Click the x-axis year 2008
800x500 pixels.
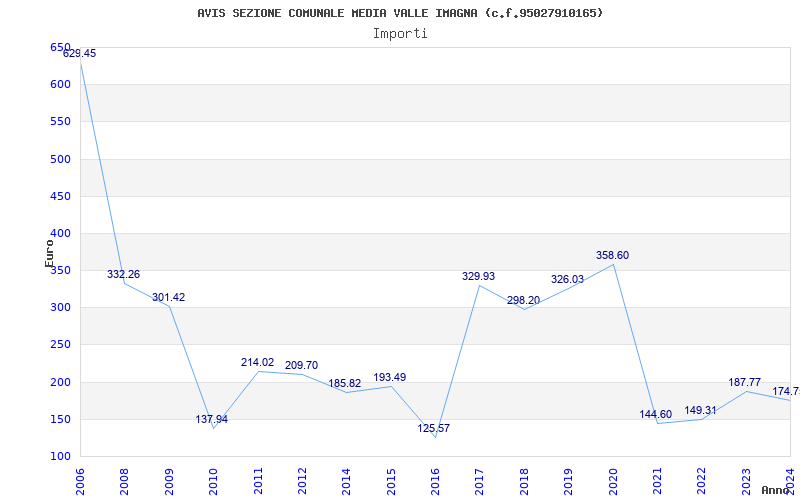pos(124,481)
